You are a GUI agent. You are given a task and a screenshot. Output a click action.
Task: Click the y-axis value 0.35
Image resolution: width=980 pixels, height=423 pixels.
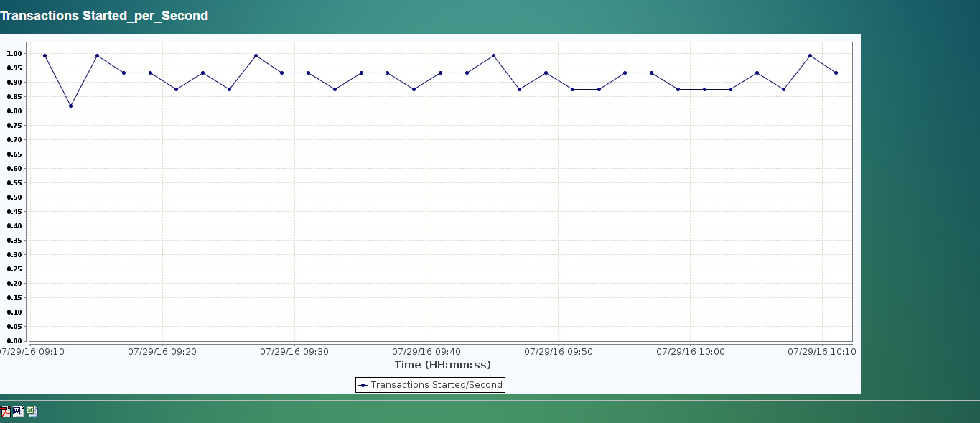coord(14,241)
